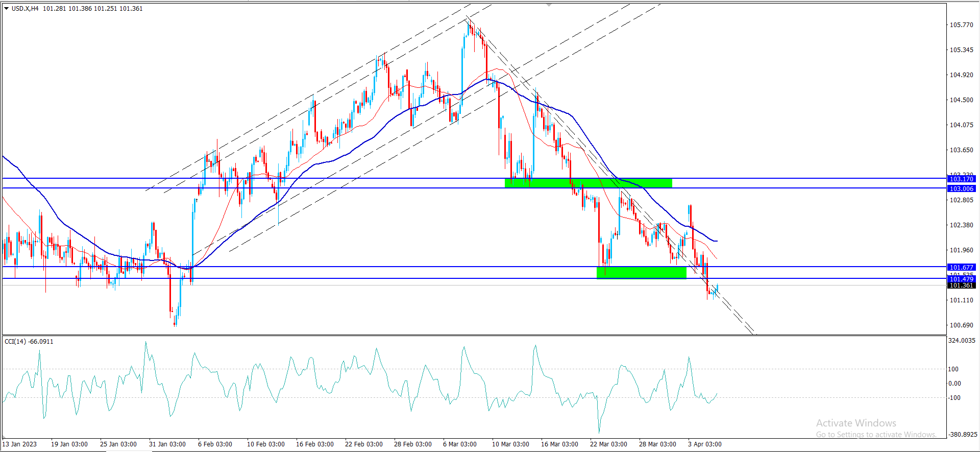This screenshot has height=452, width=980.
Task: Click the 101.677 horizontal line price tag
Action: click(x=961, y=267)
